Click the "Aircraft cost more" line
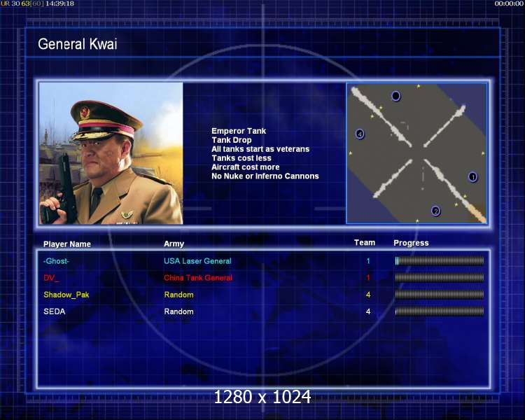The width and height of the screenshot is (525, 420). click(x=245, y=167)
